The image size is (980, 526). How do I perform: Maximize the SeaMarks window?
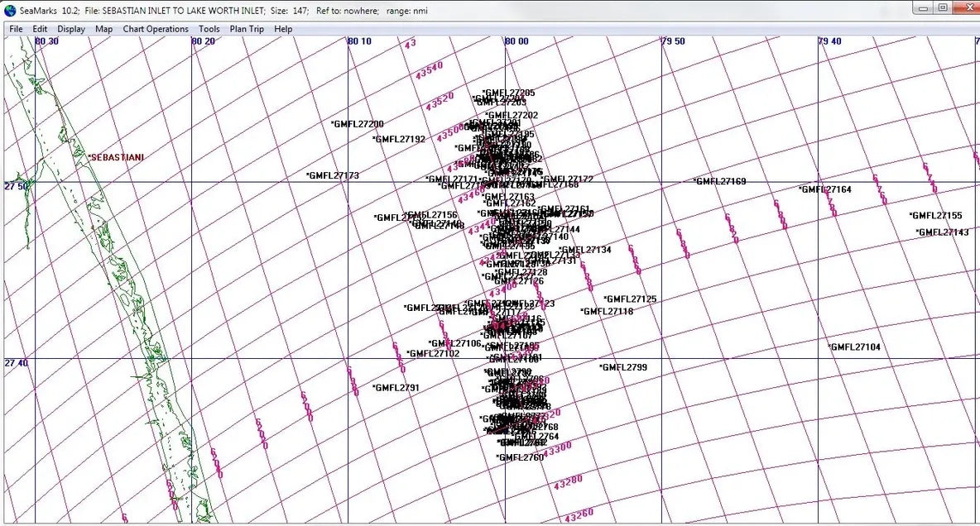click(x=943, y=8)
